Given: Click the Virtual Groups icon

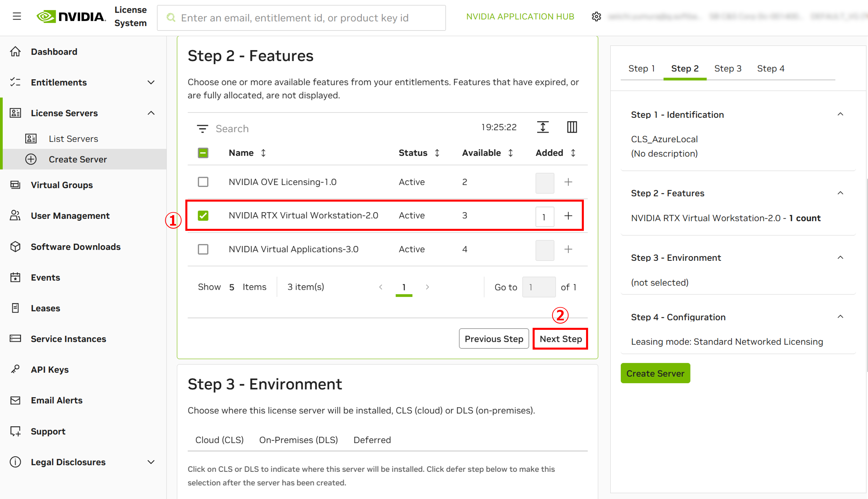Looking at the screenshot, I should click(15, 185).
